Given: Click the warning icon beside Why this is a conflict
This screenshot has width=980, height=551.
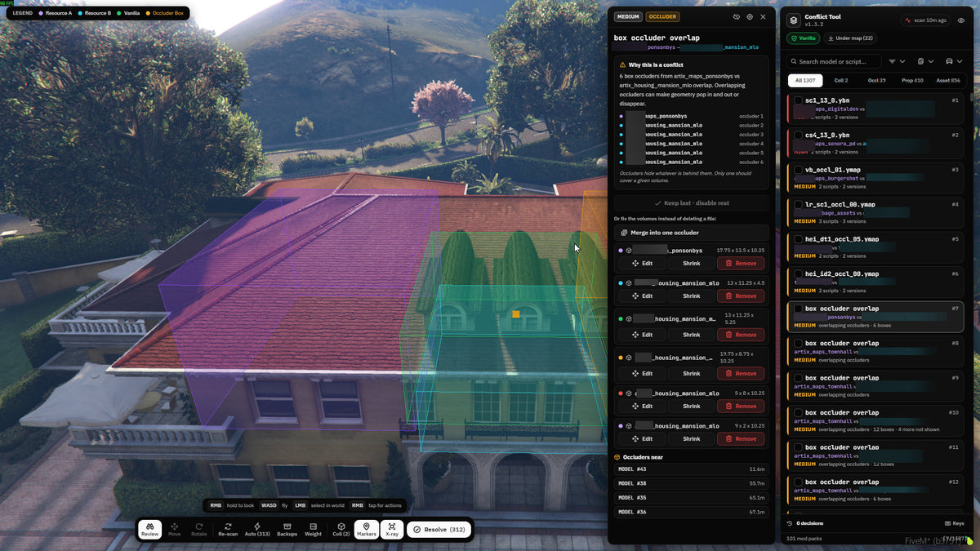Looking at the screenshot, I should (623, 64).
